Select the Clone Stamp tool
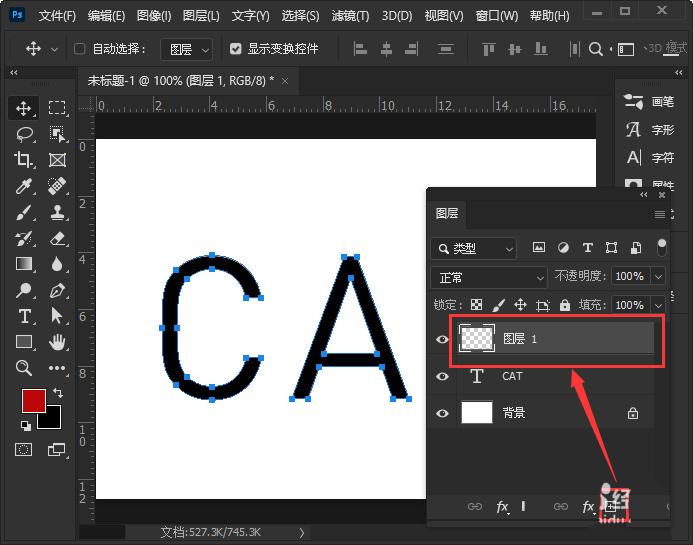Screen dimensions: 693x545 click(x=57, y=212)
